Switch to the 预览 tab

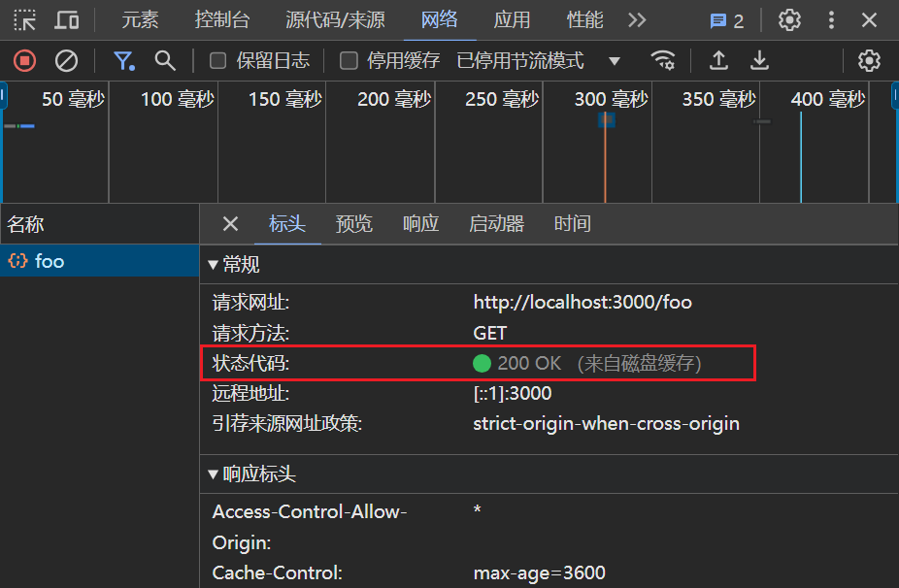[x=353, y=224]
